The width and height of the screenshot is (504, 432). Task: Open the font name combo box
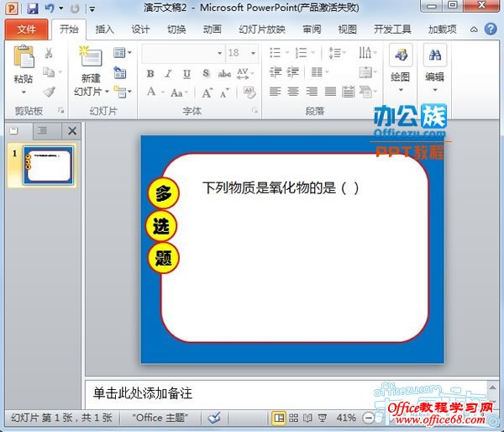(181, 52)
